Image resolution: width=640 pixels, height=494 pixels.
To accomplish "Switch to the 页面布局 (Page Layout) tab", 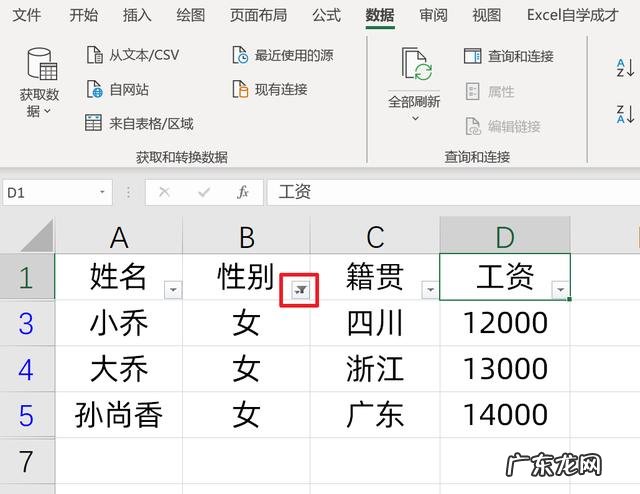I will pyautogui.click(x=258, y=15).
